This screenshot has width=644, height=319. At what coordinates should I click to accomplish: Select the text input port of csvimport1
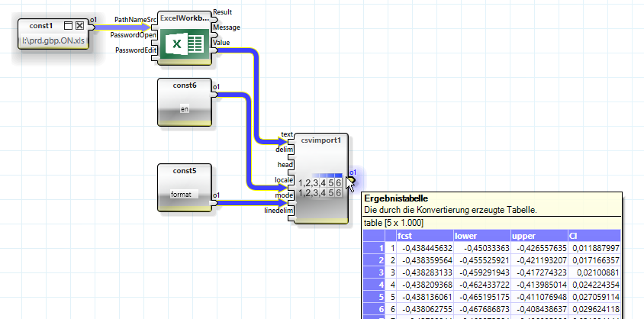(x=291, y=142)
